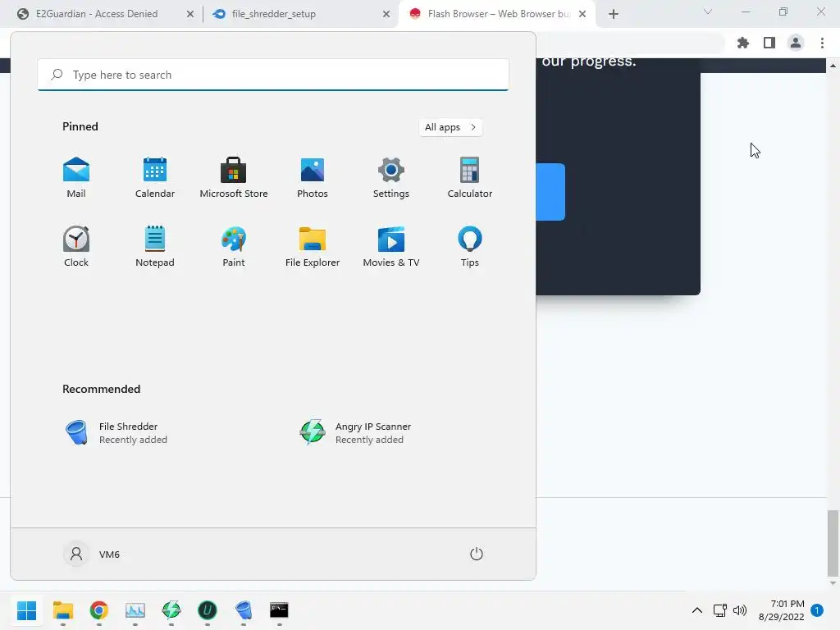Open the tab search dropdown arrow

(x=708, y=11)
